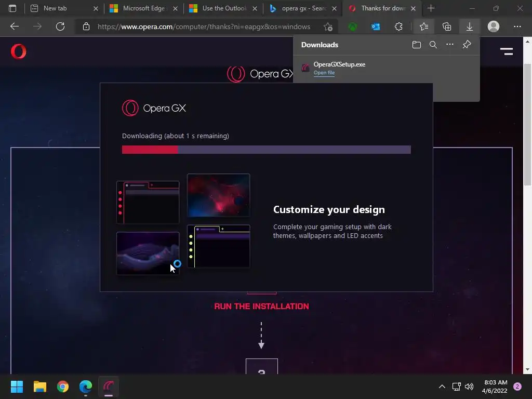Screen dimensions: 532x399
Task: Open a new tab with plus button
Action: click(x=431, y=8)
